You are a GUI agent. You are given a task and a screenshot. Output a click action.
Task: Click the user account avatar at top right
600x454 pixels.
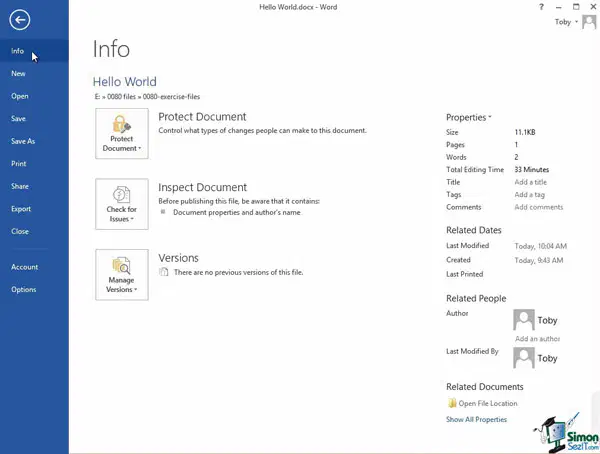[x=589, y=22]
